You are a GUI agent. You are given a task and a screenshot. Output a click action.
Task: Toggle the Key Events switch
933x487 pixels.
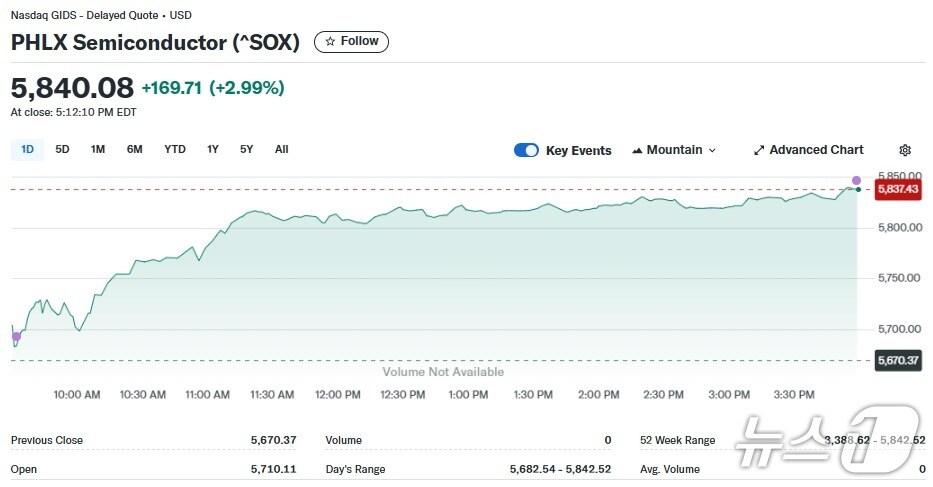click(526, 150)
